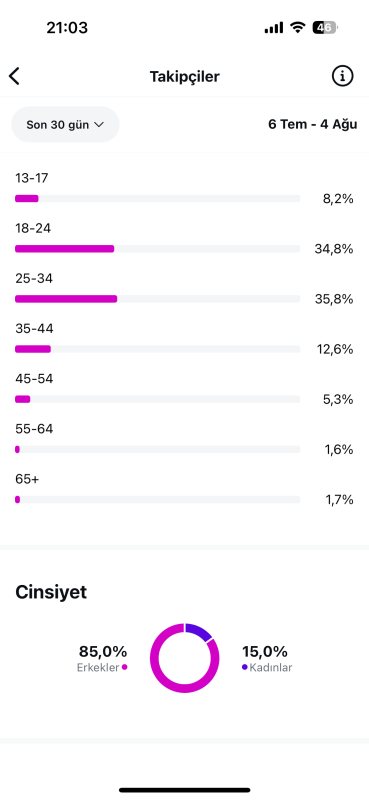The height and width of the screenshot is (800, 369).
Task: Open the Son 30 gün dropdown
Action: coord(65,124)
